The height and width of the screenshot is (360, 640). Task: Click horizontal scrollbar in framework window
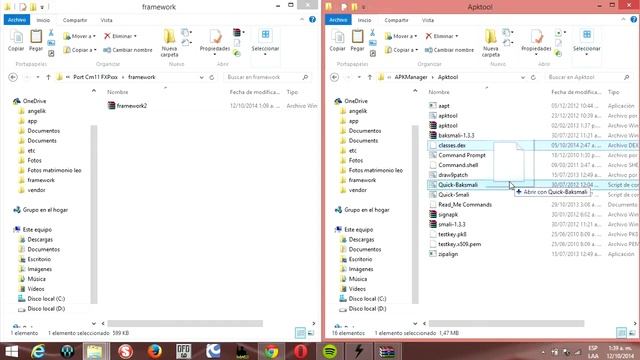[185, 324]
